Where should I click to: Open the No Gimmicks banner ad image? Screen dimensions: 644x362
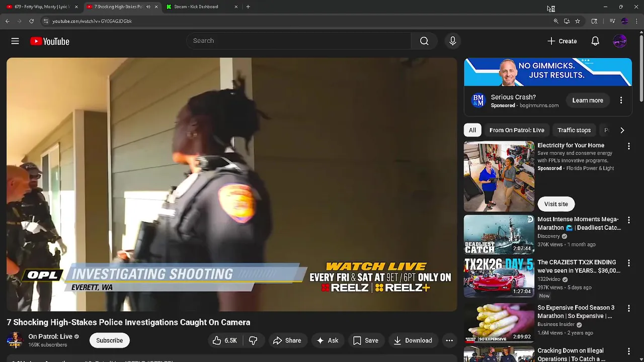[548, 72]
